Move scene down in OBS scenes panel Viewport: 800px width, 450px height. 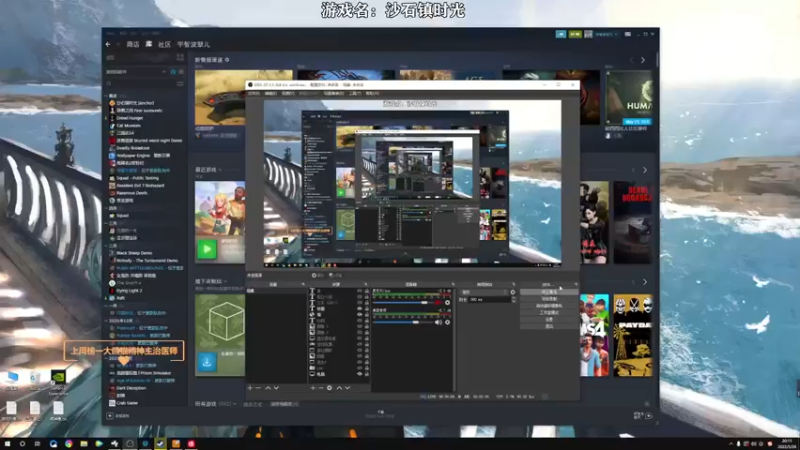click(276, 388)
